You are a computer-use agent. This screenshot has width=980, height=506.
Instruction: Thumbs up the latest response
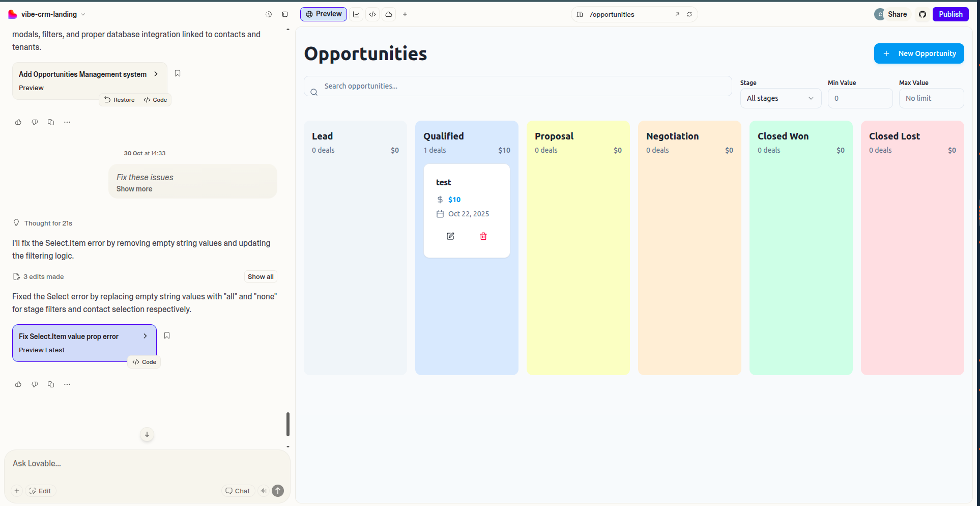(x=18, y=384)
